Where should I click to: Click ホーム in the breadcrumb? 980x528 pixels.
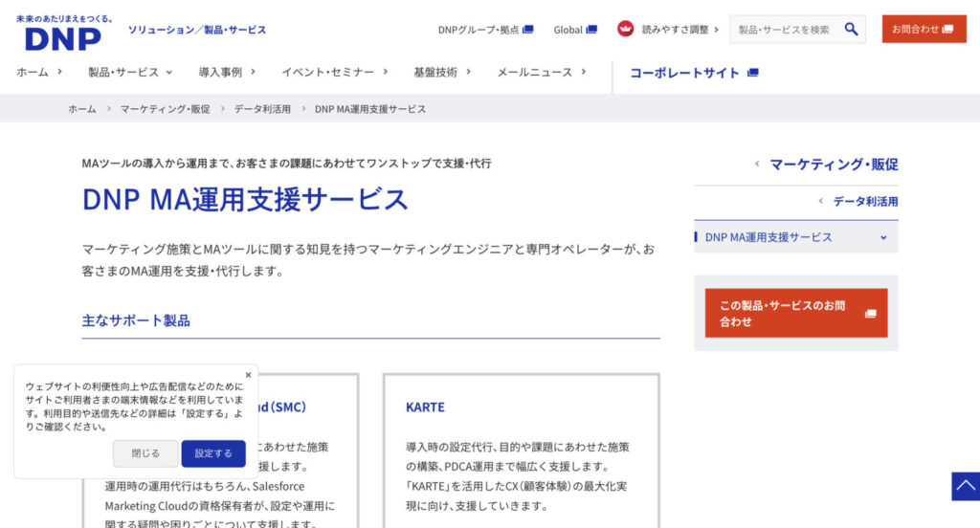point(82,109)
